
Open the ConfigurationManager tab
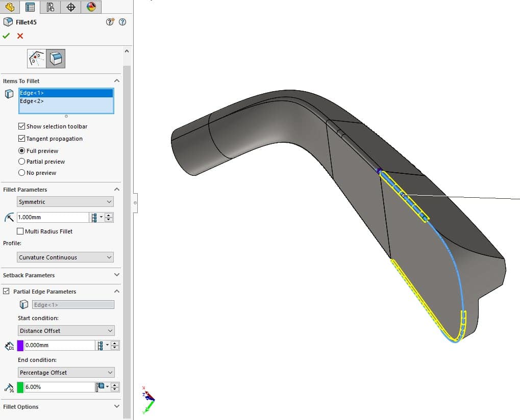coord(50,7)
